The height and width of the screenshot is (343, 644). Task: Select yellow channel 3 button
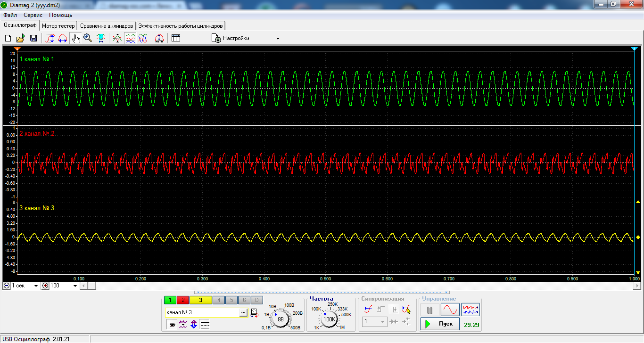[x=200, y=300]
